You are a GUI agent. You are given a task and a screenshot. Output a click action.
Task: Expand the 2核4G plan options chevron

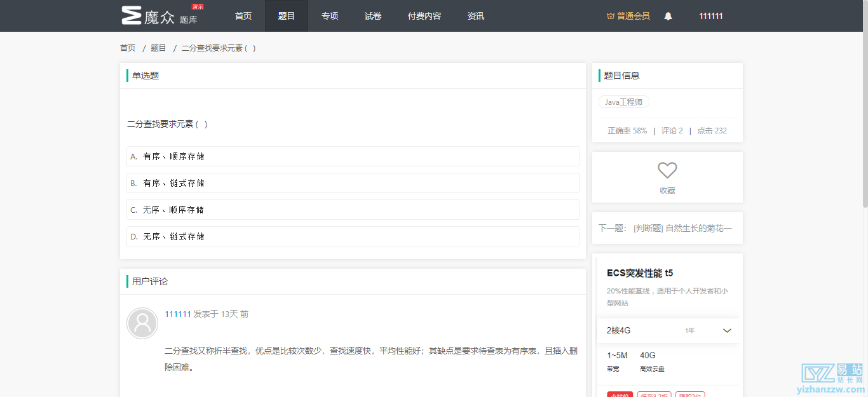[727, 330]
